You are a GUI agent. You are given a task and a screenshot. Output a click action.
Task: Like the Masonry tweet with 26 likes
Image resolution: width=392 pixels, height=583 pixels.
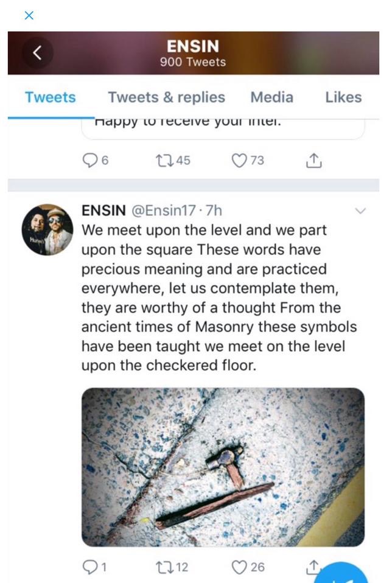pos(240,567)
